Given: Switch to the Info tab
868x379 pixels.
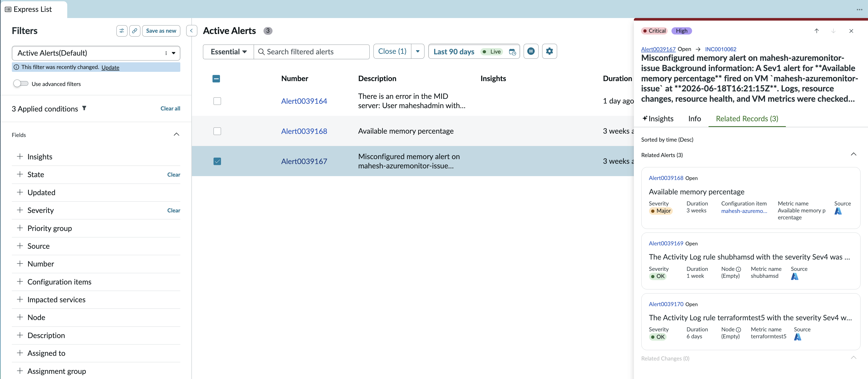Looking at the screenshot, I should (x=694, y=119).
